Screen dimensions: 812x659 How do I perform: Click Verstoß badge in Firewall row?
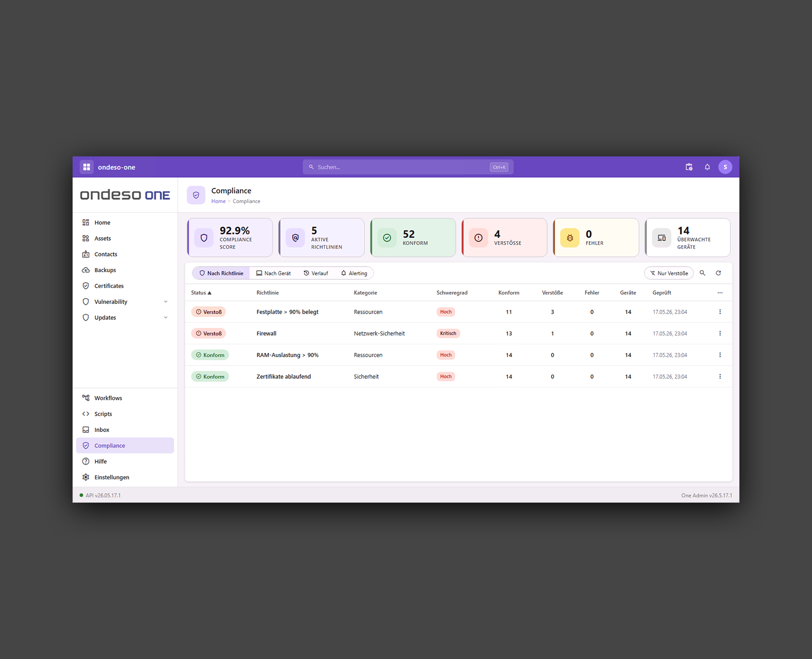209,334
